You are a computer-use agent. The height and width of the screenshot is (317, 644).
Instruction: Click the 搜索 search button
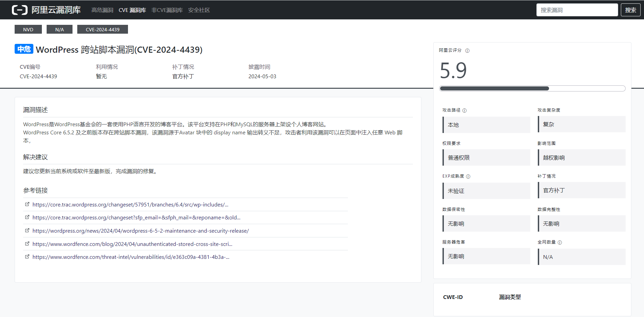pos(630,10)
